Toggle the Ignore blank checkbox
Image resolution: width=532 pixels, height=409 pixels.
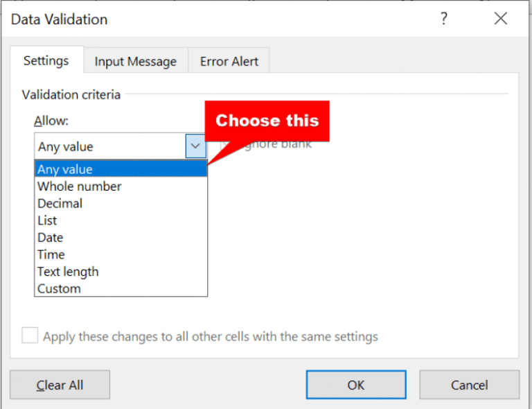(x=225, y=144)
